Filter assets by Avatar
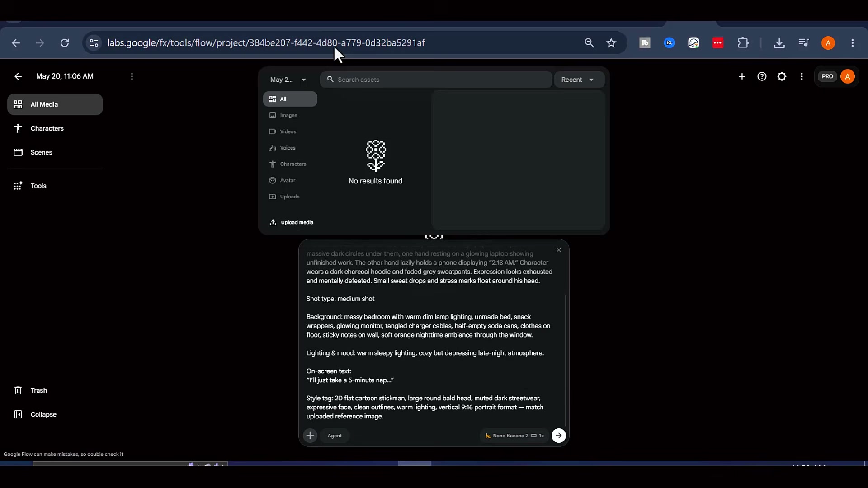The image size is (868, 488). [290, 180]
